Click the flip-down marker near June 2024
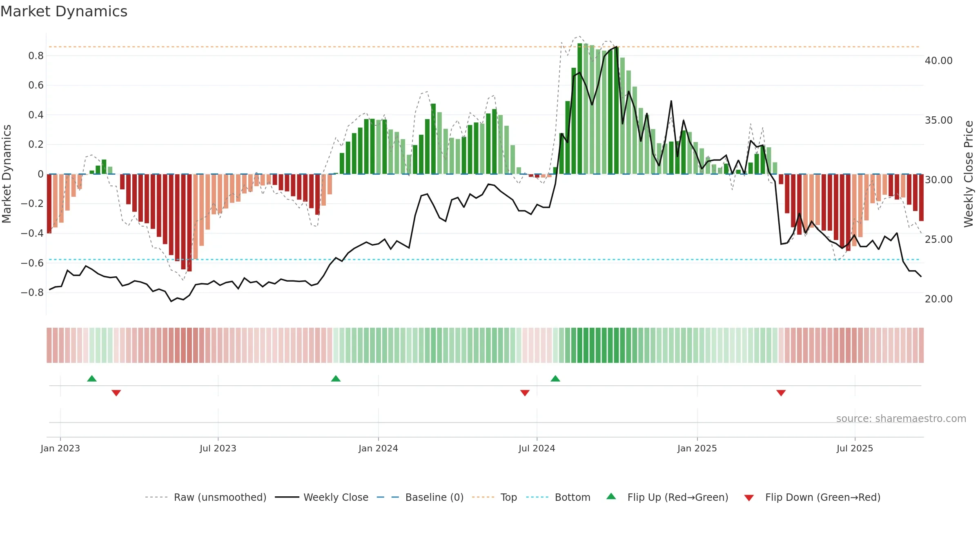This screenshot has width=980, height=551. click(x=525, y=393)
